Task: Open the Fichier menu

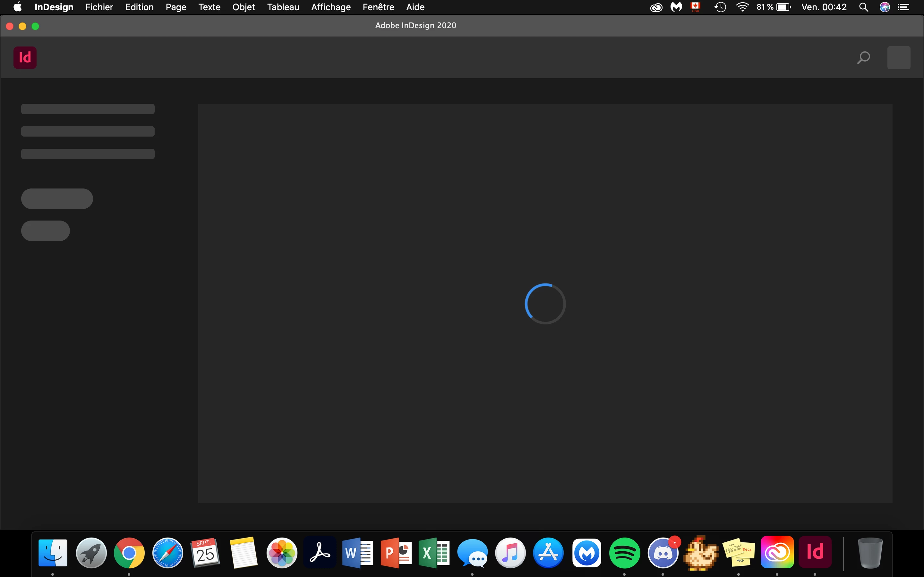Action: click(x=99, y=7)
